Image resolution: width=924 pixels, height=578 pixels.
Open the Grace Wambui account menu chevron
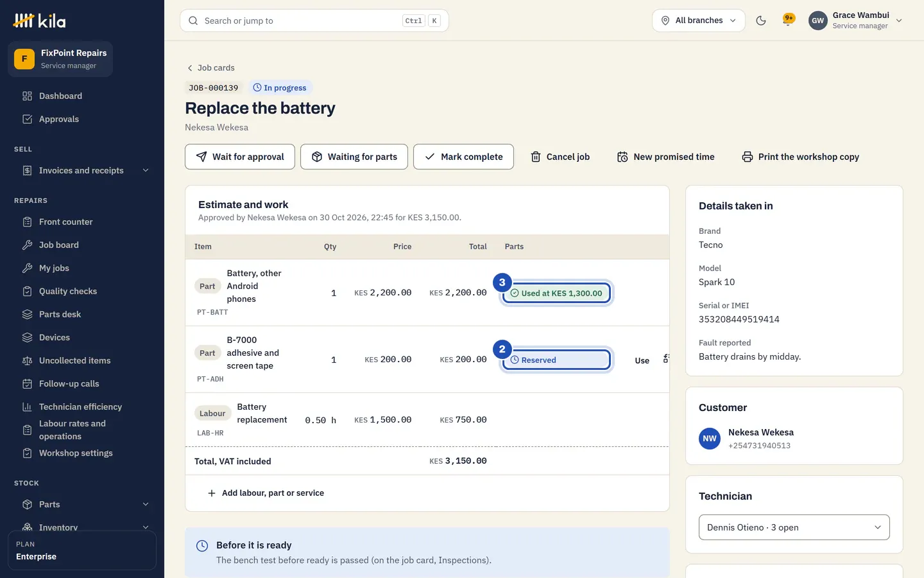point(899,21)
